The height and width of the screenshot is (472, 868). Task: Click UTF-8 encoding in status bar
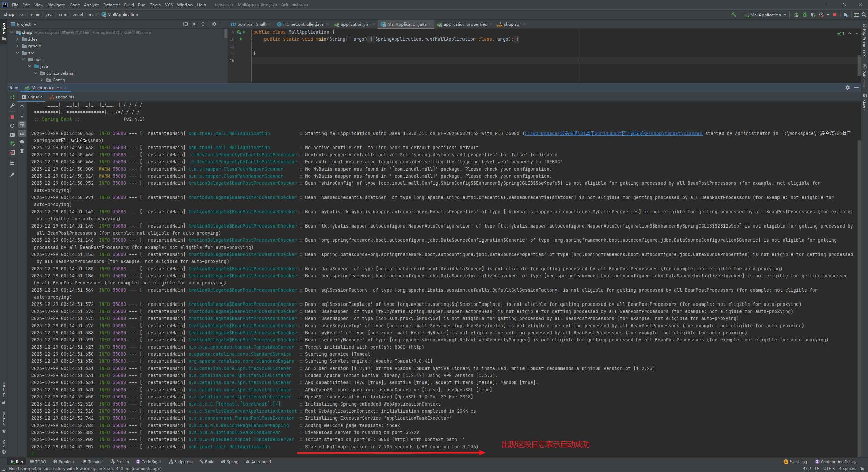click(829, 469)
